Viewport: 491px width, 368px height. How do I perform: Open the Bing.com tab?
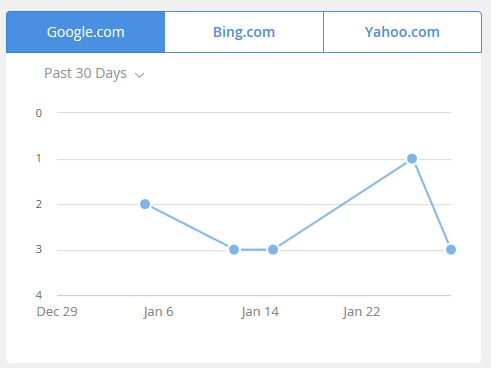tap(244, 32)
